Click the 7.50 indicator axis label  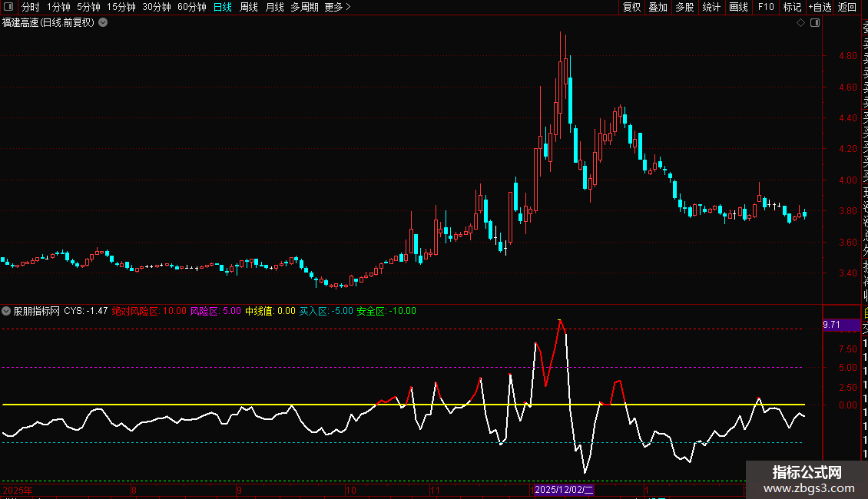847,349
